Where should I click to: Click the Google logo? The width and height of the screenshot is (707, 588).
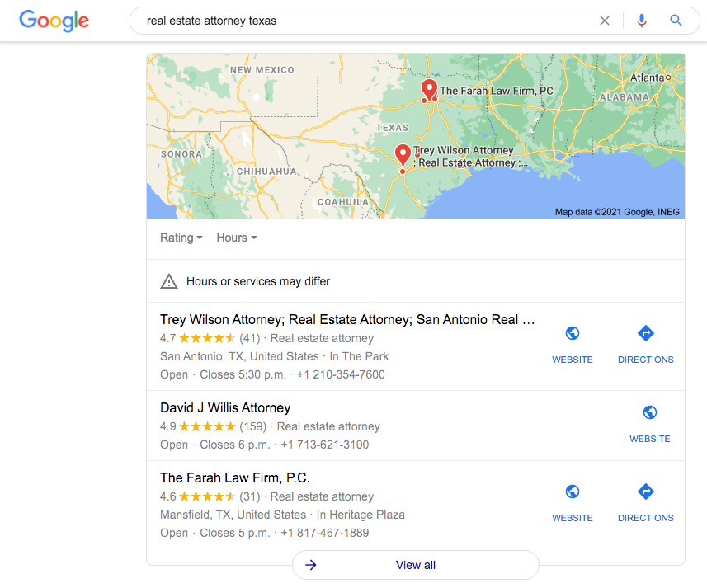54,21
